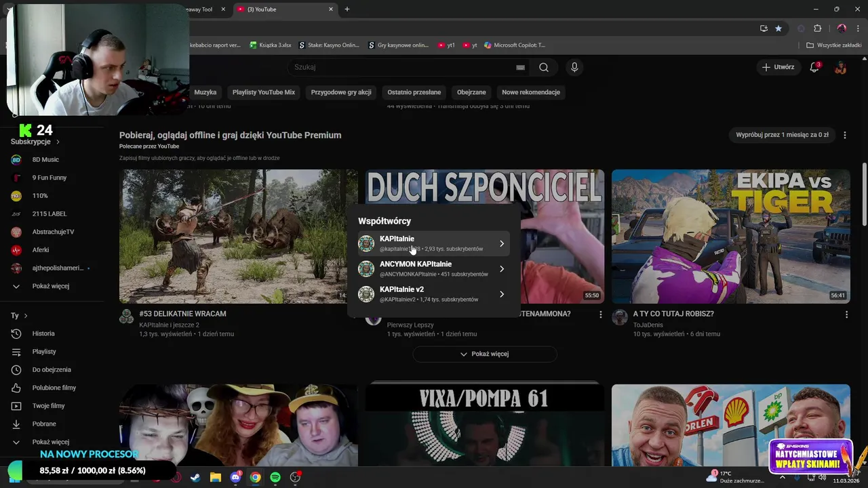868x488 pixels.
Task: Open the Chrome extensions puzzle icon
Action: 817,28
